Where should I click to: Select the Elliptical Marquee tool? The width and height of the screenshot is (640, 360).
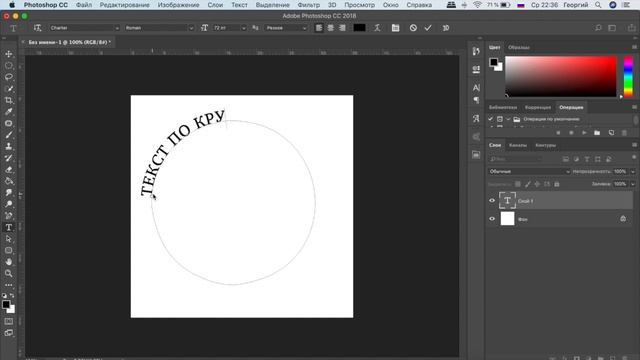click(x=9, y=65)
